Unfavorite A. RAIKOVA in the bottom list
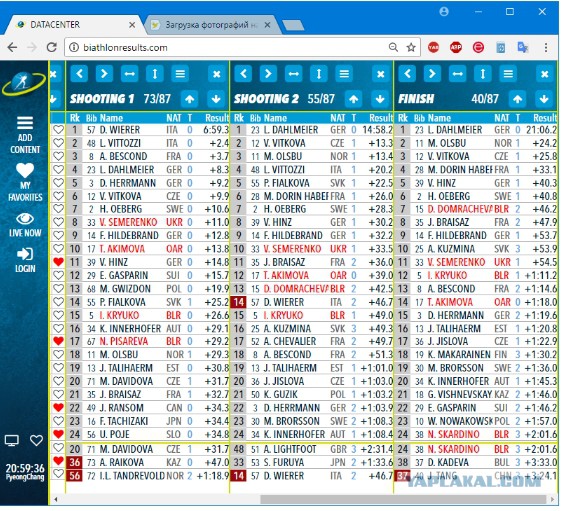The height and width of the screenshot is (511, 567). click(58, 462)
